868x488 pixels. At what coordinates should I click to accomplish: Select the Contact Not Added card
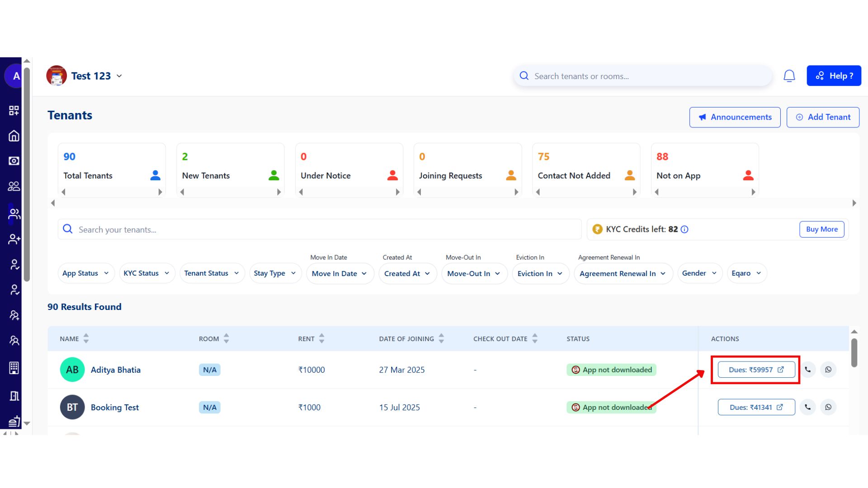(x=586, y=167)
